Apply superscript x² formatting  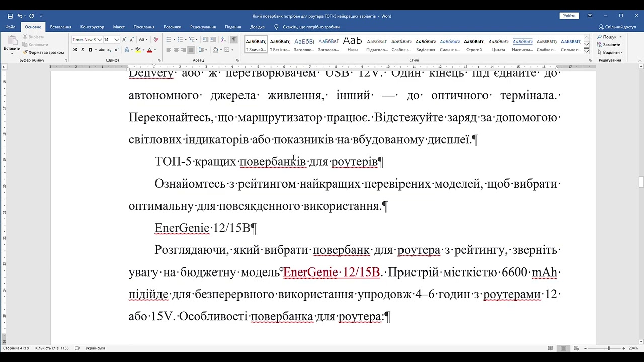point(117,50)
